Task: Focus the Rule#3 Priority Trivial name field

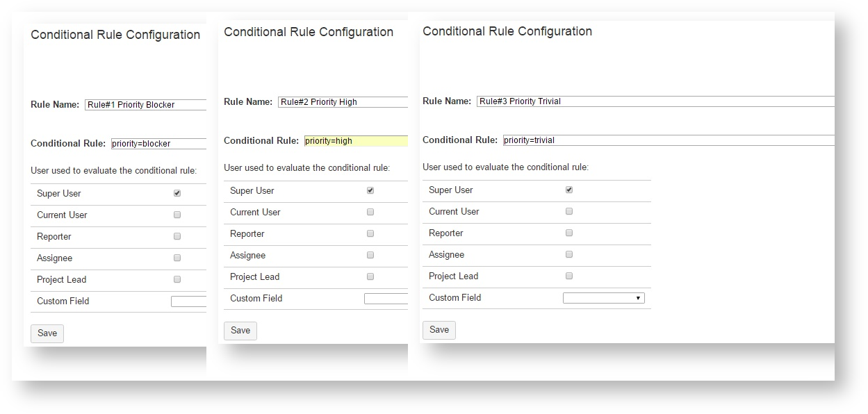Action: (x=655, y=101)
